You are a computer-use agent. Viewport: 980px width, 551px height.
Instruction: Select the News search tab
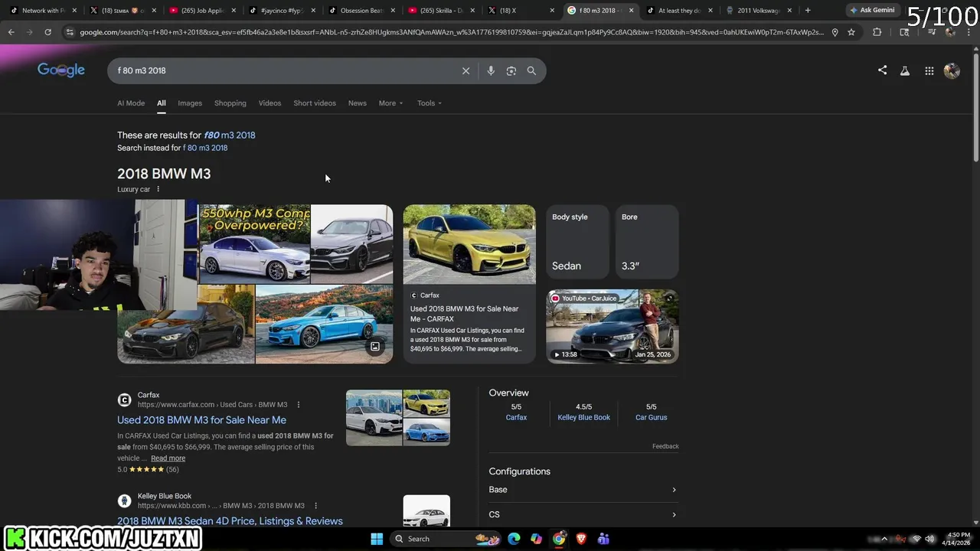(x=358, y=103)
